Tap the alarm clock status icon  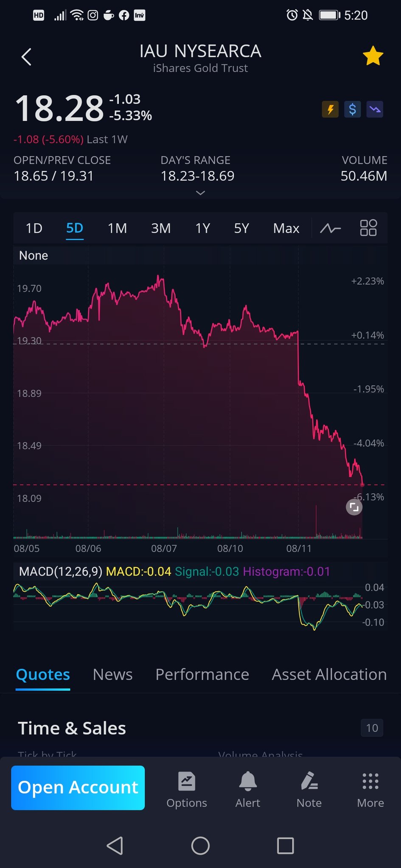[292, 15]
